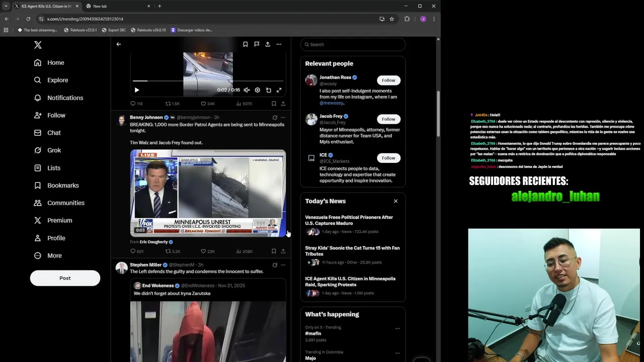644x362 pixels.
Task: Click the Profile sidebar icon
Action: [x=38, y=238]
